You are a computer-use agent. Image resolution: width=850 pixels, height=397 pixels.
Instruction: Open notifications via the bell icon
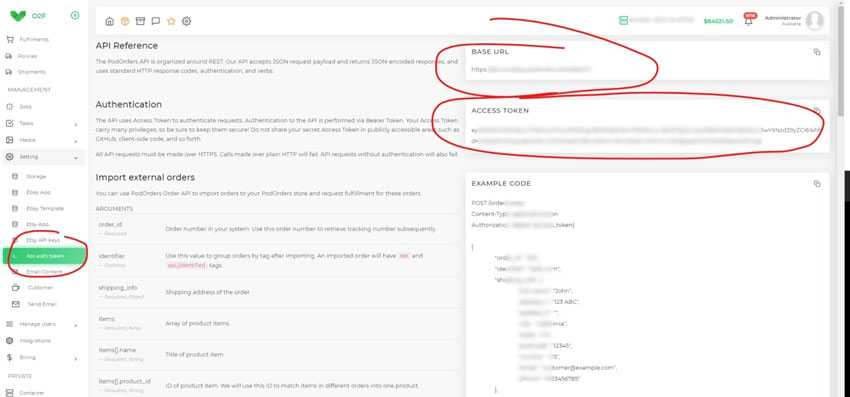[749, 22]
